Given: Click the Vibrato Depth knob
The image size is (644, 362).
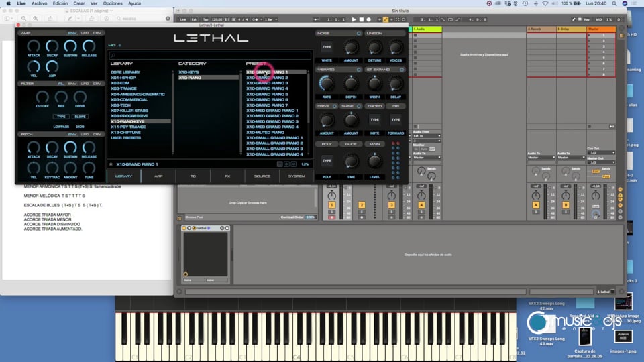Looking at the screenshot, I should coord(351,84).
